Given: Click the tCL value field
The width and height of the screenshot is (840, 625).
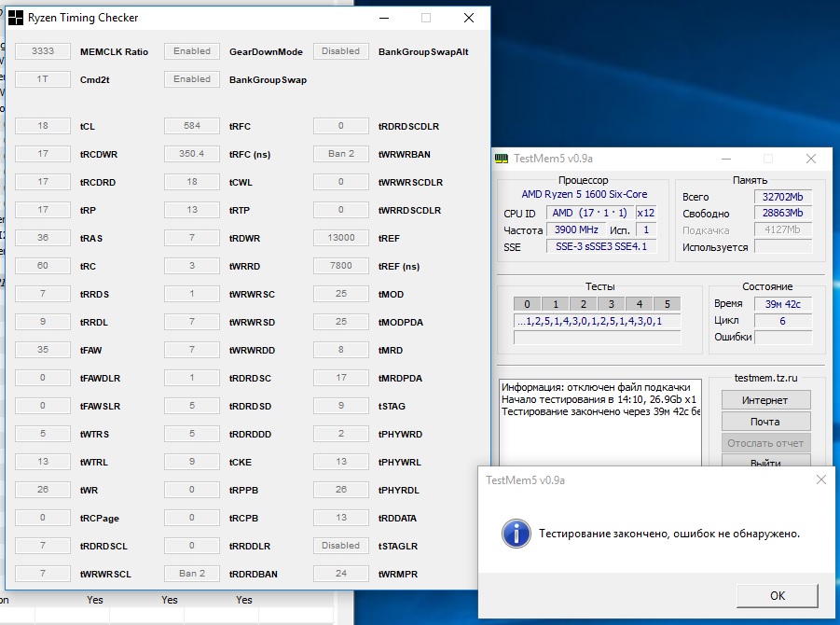Looking at the screenshot, I should (43, 125).
